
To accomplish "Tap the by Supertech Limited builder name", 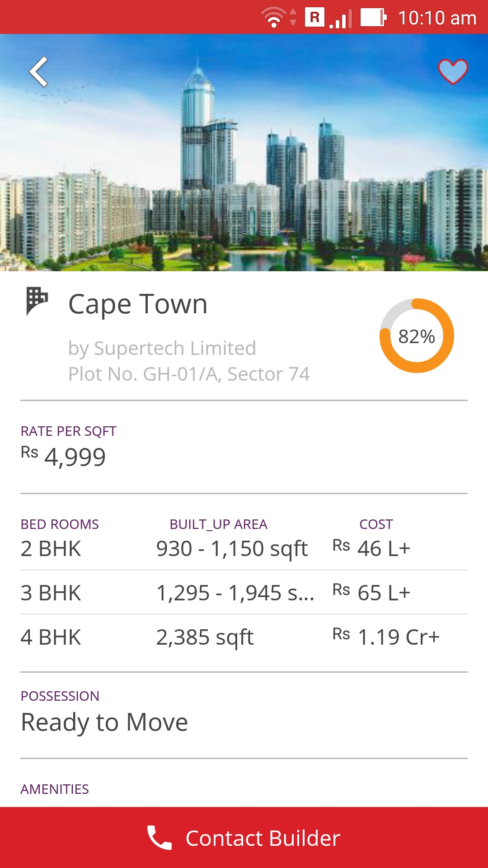I will point(162,348).
